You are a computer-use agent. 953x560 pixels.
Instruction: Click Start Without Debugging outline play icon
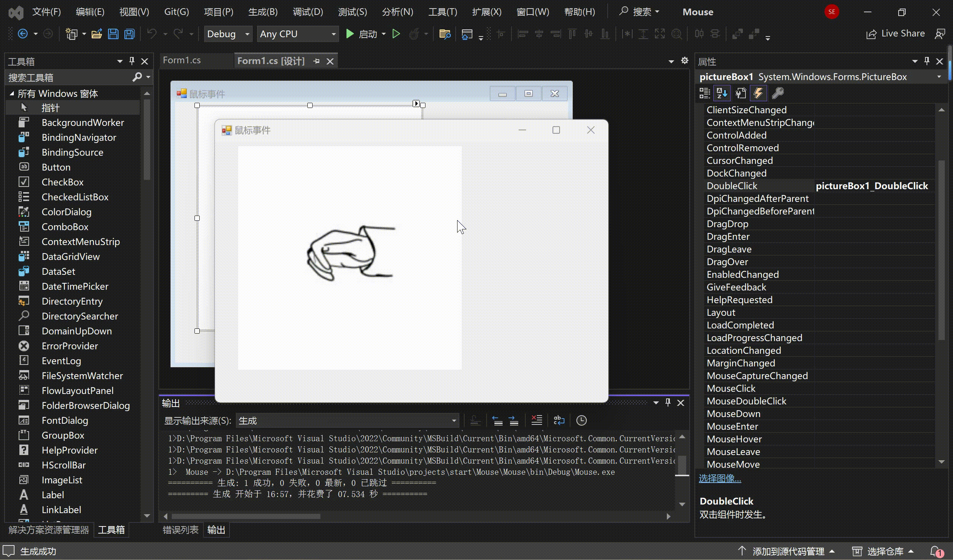tap(396, 34)
